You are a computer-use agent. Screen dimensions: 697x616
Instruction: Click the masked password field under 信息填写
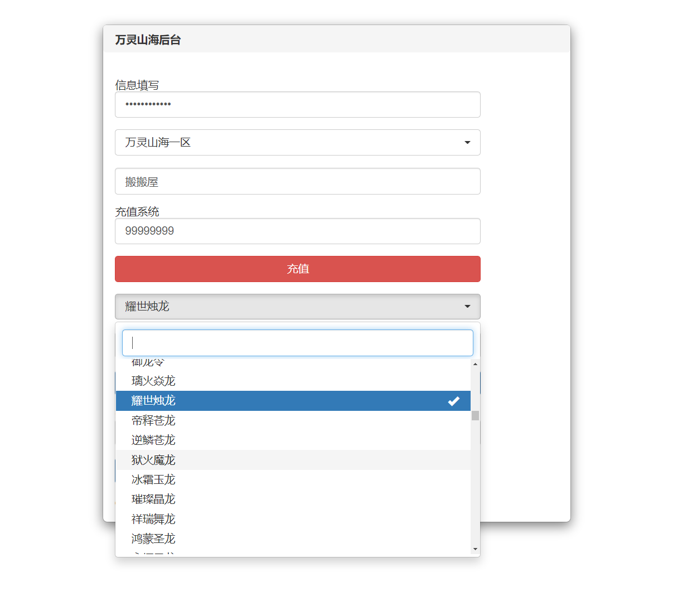pyautogui.click(x=297, y=105)
